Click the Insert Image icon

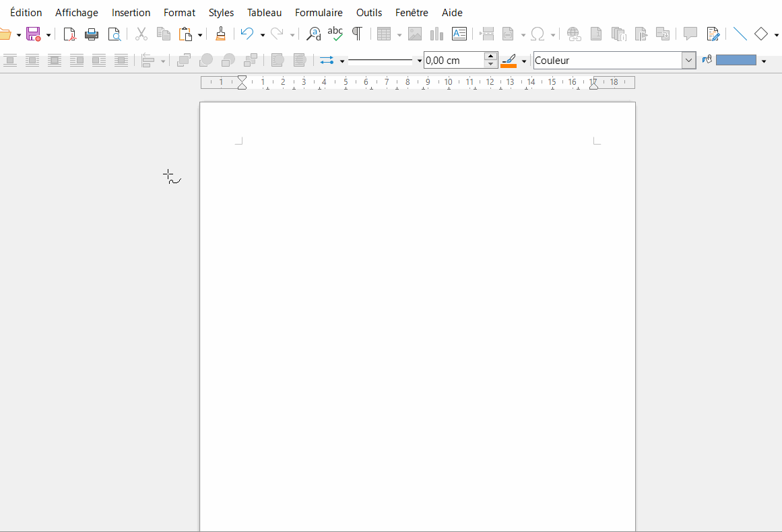415,34
